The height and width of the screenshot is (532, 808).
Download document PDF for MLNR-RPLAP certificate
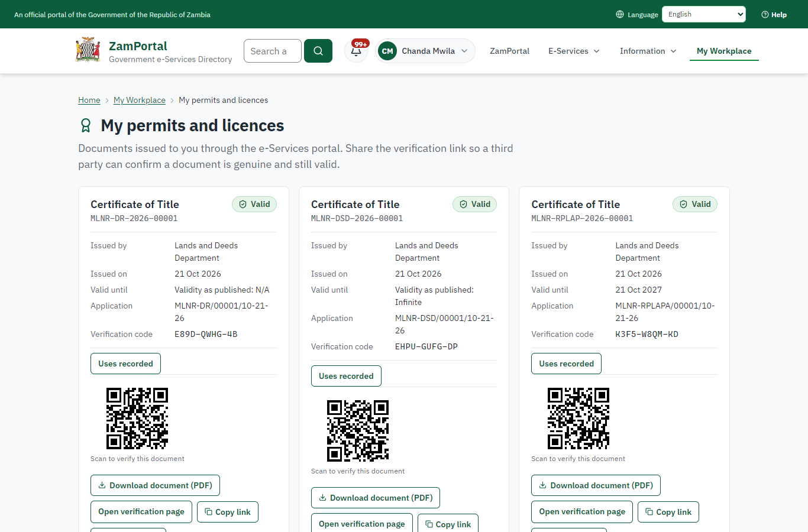pos(596,485)
